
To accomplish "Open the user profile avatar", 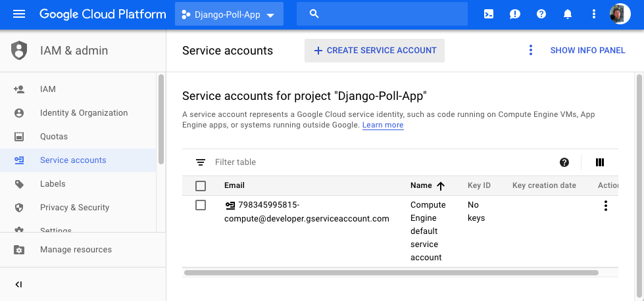I will [x=620, y=14].
